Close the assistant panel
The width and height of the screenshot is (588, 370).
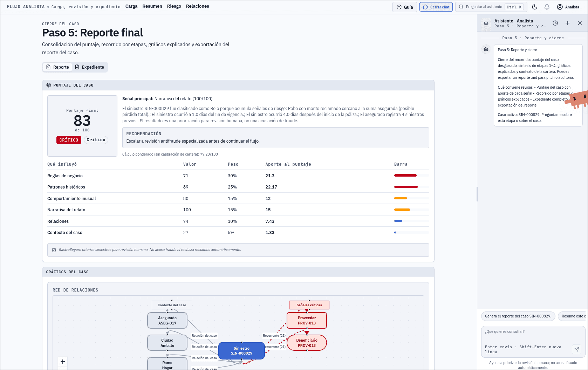[580, 23]
